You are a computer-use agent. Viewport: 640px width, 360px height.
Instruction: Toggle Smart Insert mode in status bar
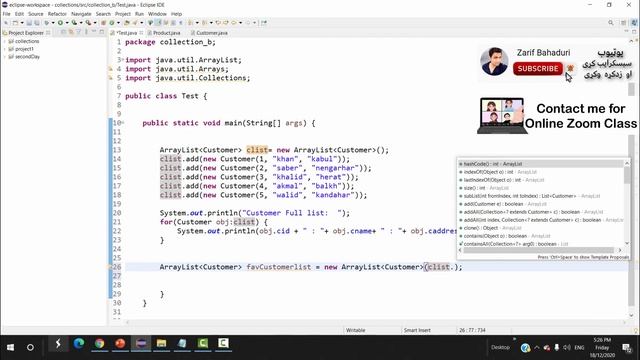point(417,330)
